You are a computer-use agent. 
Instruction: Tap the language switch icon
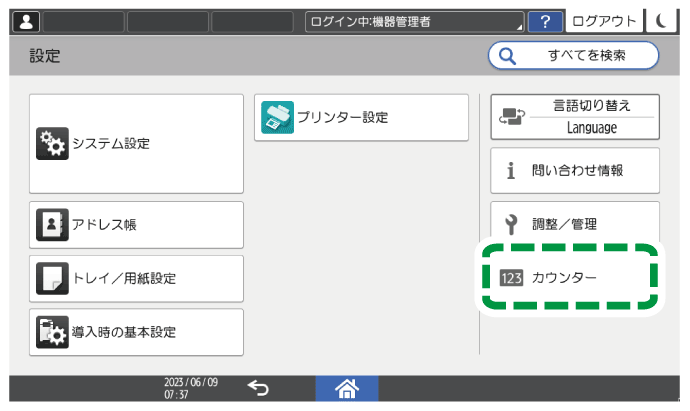click(512, 117)
